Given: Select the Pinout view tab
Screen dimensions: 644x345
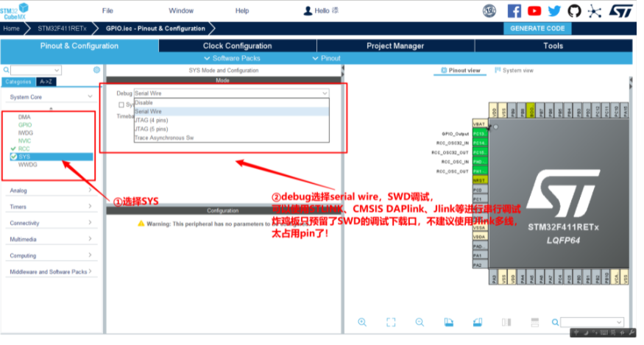Looking at the screenshot, I should click(x=461, y=71).
